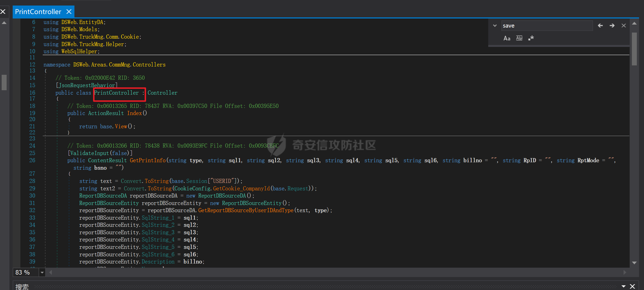
Task: Click the Index method name
Action: click(134, 113)
